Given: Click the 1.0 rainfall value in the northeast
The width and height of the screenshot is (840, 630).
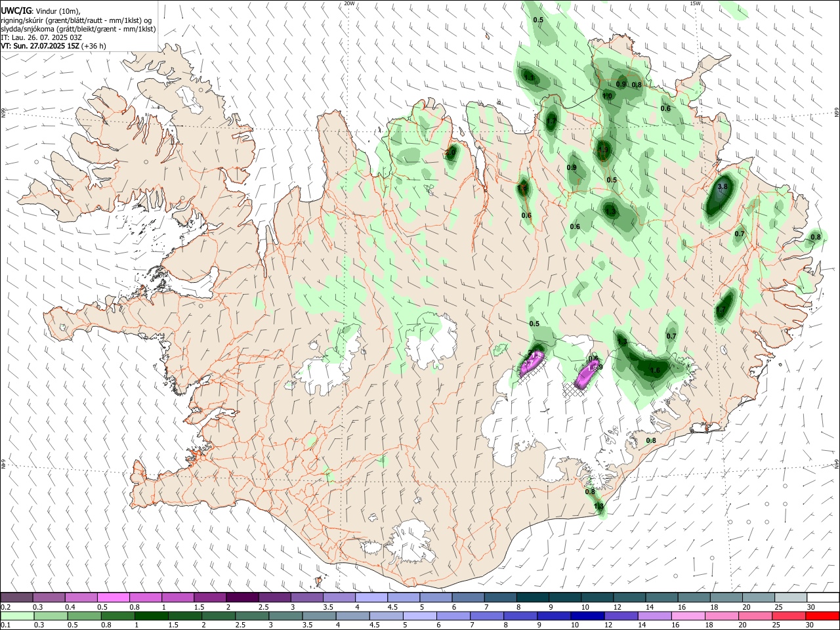Looking at the screenshot, I should tap(607, 96).
